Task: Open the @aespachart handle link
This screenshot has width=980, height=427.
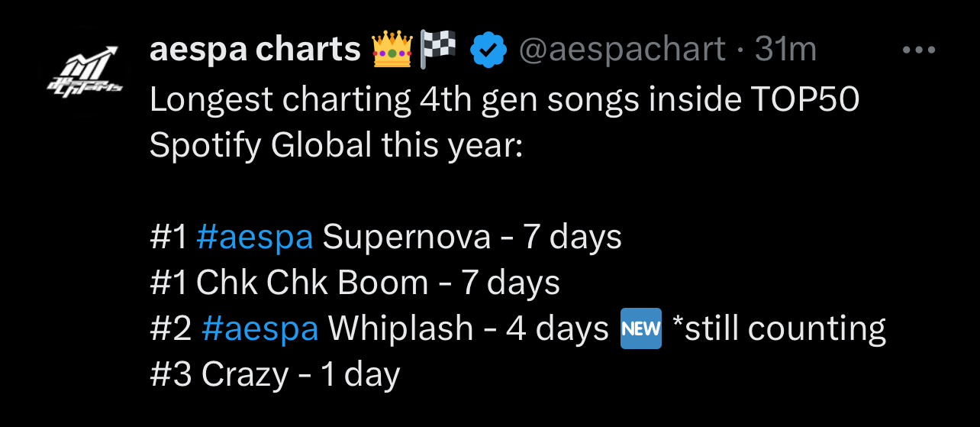Action: (x=622, y=50)
